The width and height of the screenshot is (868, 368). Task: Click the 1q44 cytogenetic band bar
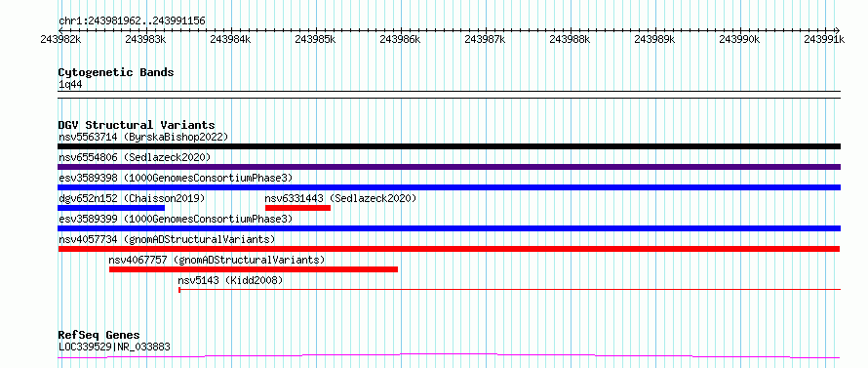pos(449,95)
